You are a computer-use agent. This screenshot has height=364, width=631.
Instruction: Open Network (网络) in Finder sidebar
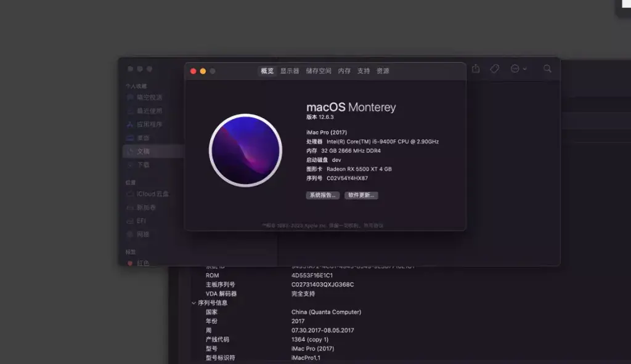(x=143, y=234)
